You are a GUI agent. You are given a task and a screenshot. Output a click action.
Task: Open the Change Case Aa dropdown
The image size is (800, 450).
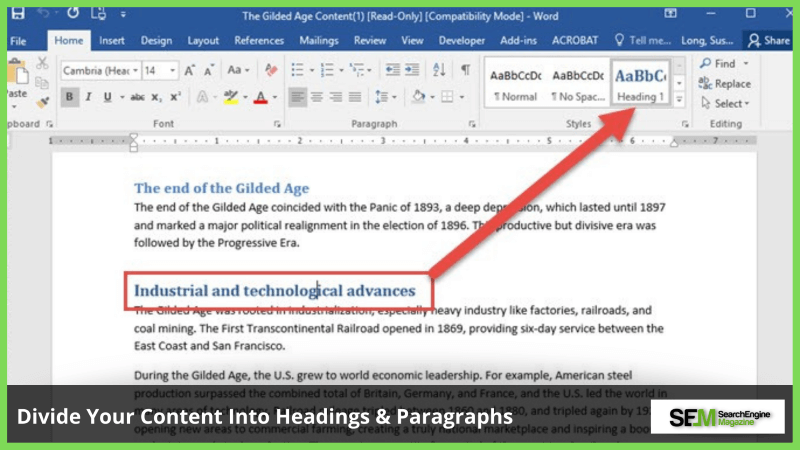coord(238,70)
